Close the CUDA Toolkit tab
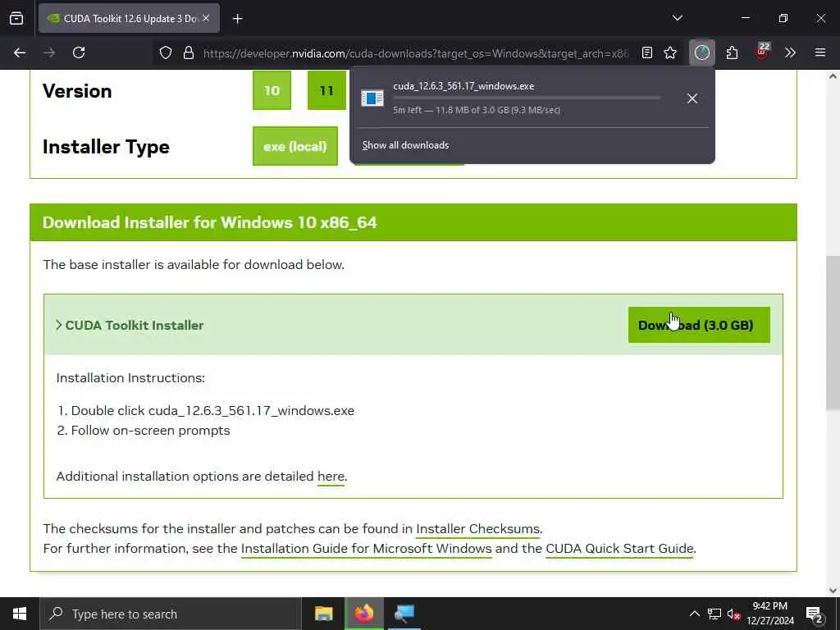840x630 pixels. click(x=206, y=18)
